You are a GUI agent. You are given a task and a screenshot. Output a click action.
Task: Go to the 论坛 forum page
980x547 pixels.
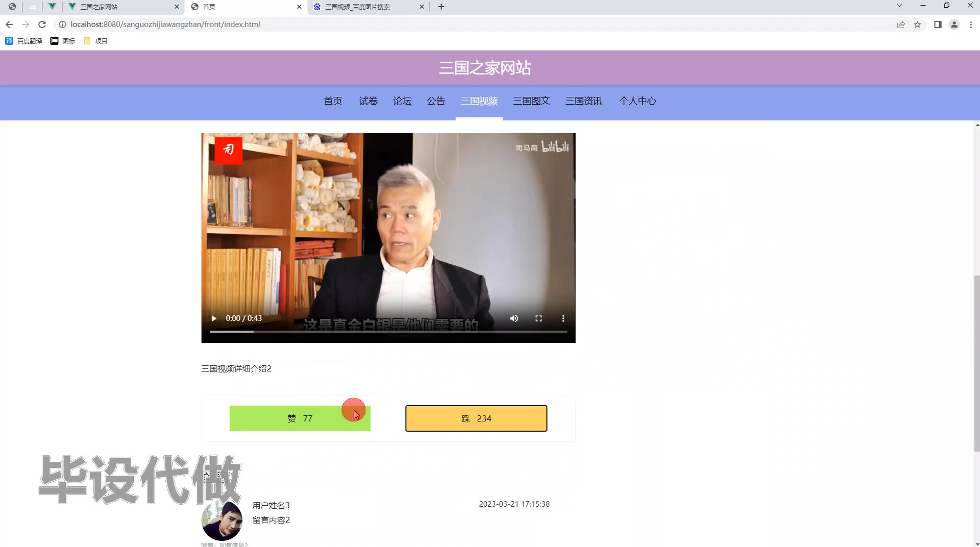pyautogui.click(x=402, y=101)
